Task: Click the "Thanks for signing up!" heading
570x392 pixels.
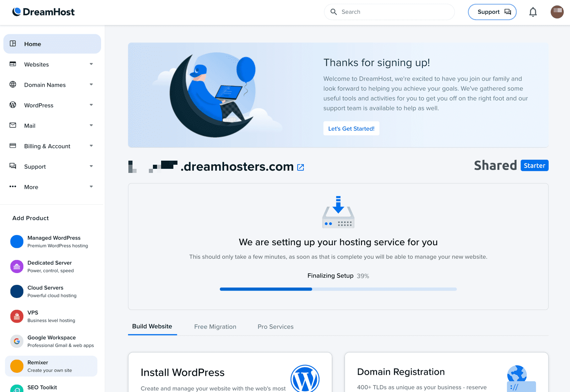Action: (377, 63)
